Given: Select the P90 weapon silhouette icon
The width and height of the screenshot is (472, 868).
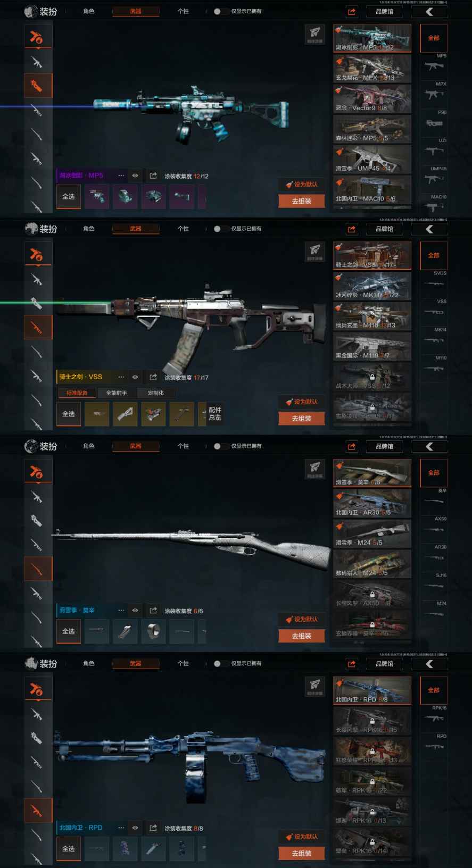Looking at the screenshot, I should [434, 123].
